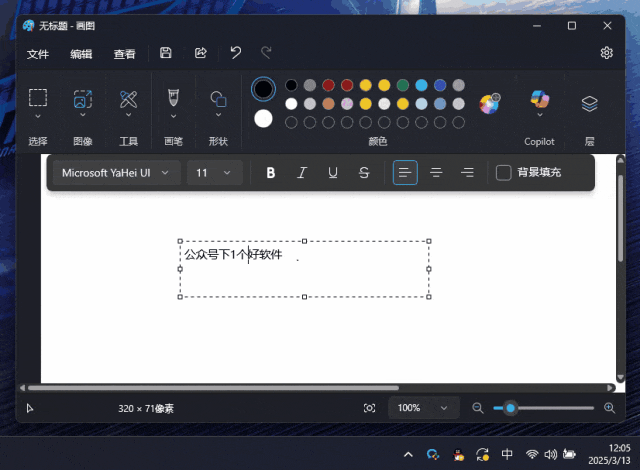The image size is (640, 470).
Task: Open the Shapes tool icon
Action: coord(218,99)
